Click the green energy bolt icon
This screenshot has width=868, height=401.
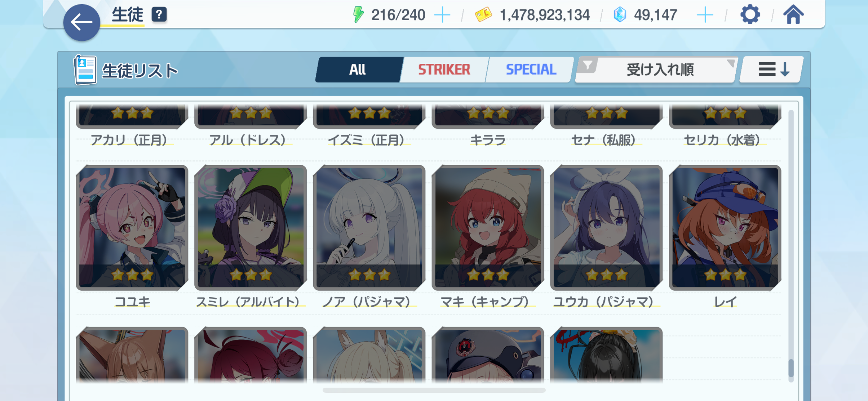(x=358, y=15)
